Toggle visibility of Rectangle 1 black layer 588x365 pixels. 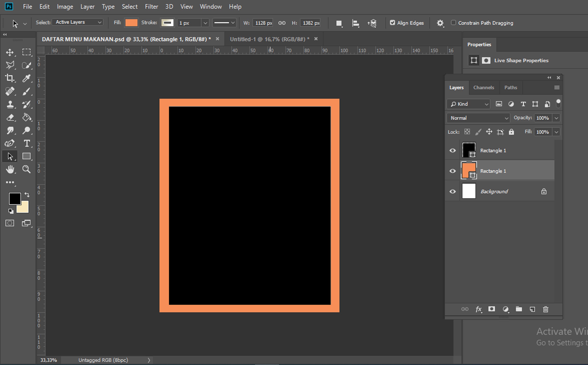click(452, 150)
